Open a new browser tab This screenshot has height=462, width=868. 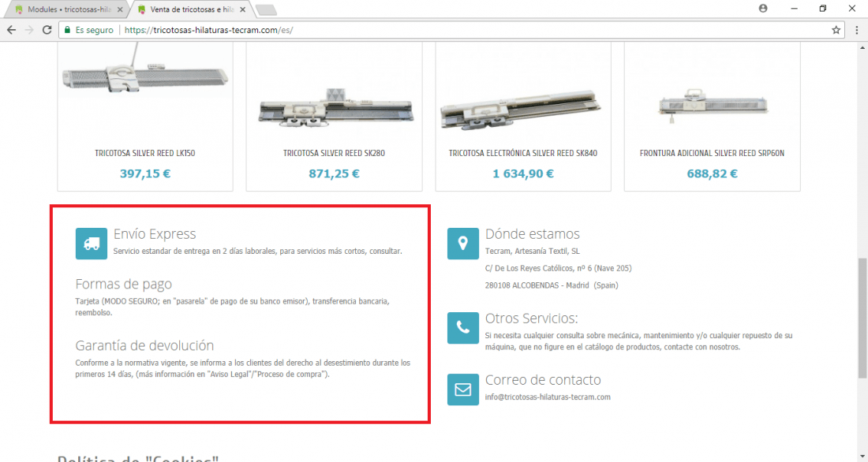[266, 10]
